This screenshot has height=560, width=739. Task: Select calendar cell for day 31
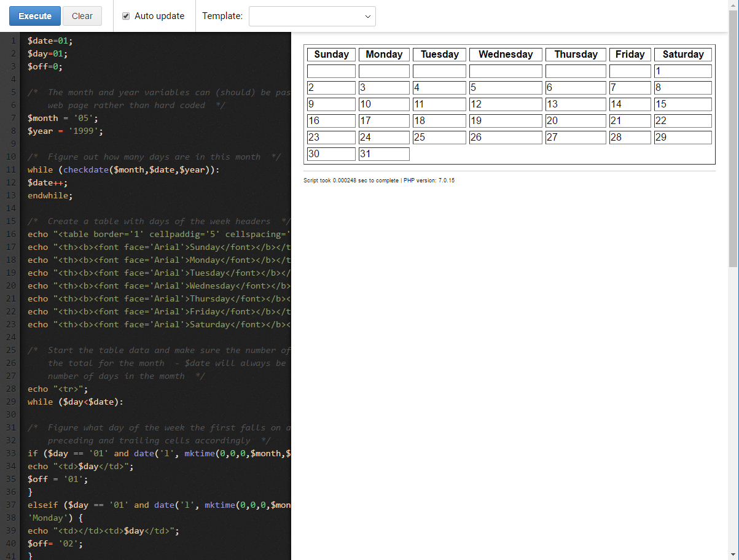point(384,154)
